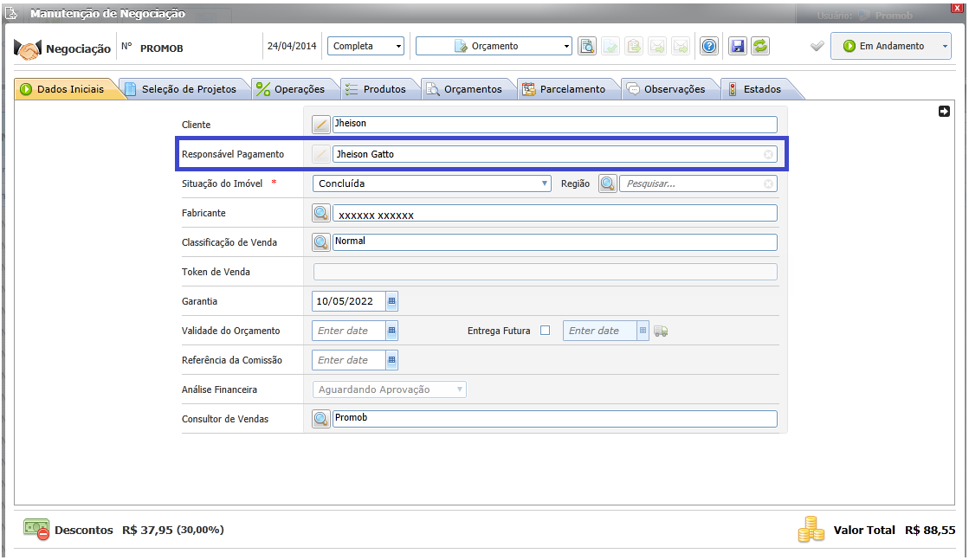This screenshot has height=560, width=969.
Task: Click the 24/04/2014 date in header
Action: click(x=292, y=47)
